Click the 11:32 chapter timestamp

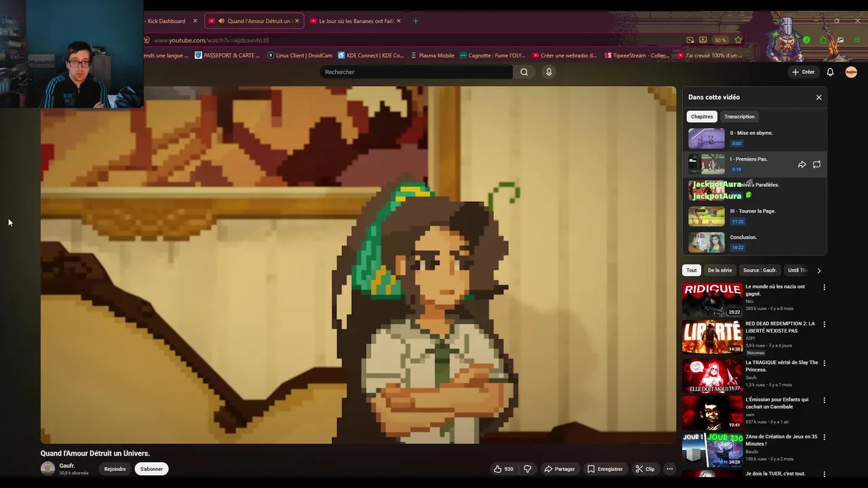738,222
